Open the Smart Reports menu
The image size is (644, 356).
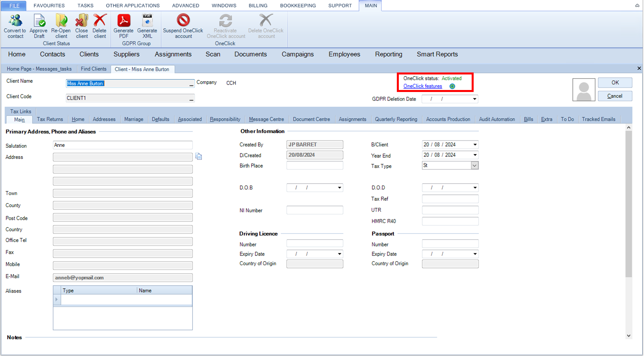pos(437,55)
